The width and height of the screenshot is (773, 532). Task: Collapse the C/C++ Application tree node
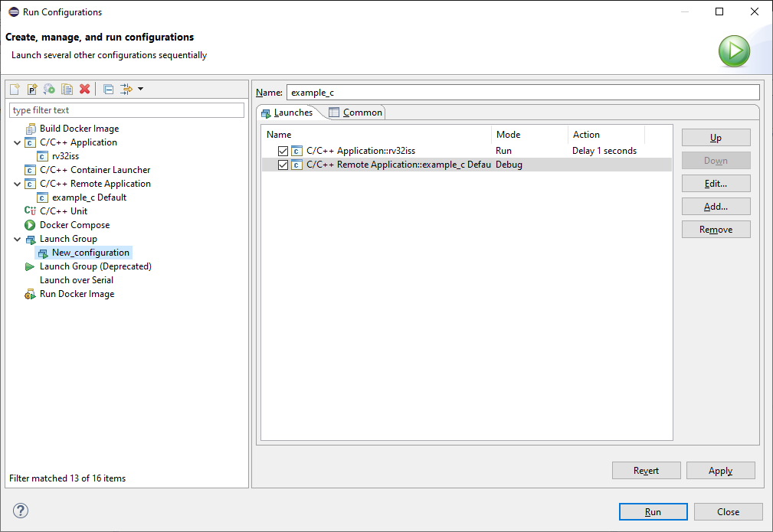coord(18,142)
